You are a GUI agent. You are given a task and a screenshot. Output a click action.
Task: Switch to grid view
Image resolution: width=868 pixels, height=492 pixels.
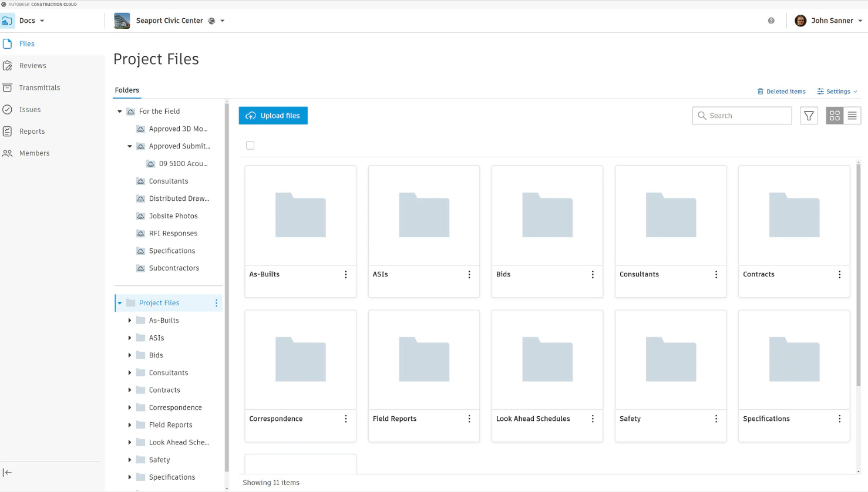(835, 115)
